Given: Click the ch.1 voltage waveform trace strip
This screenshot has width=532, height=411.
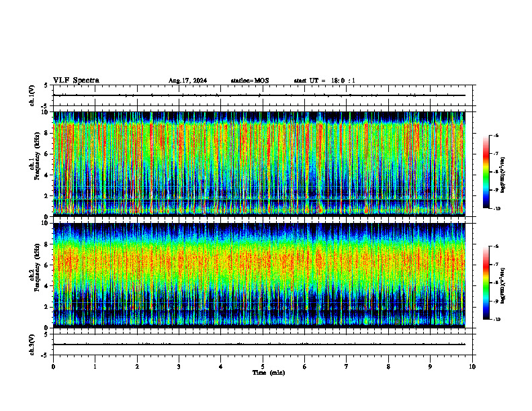Looking at the screenshot, I should [x=259, y=95].
